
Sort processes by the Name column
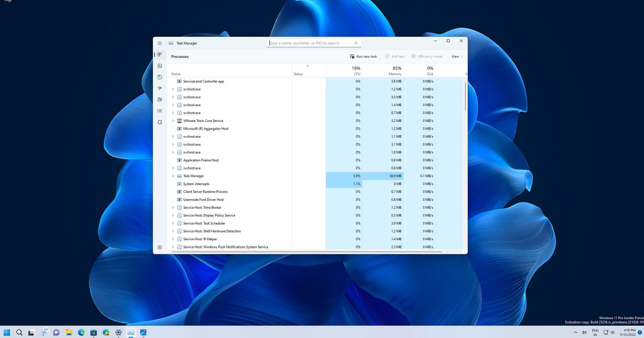[176, 74]
